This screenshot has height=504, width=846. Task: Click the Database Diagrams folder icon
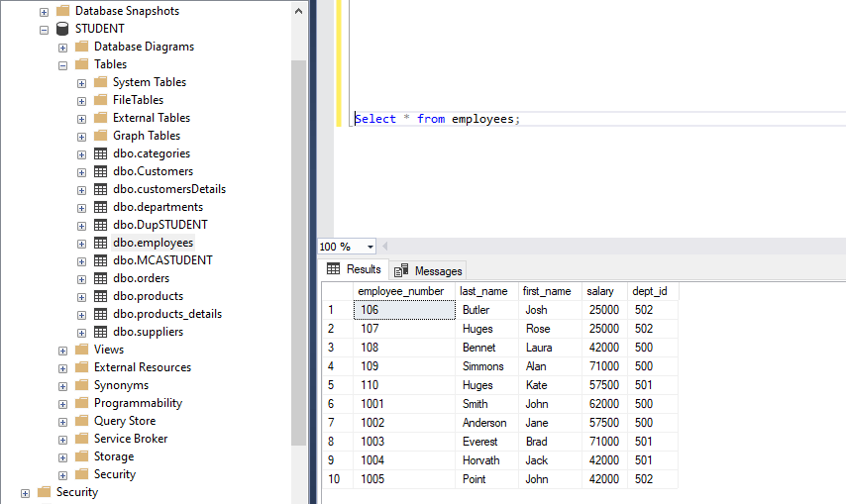coord(81,47)
